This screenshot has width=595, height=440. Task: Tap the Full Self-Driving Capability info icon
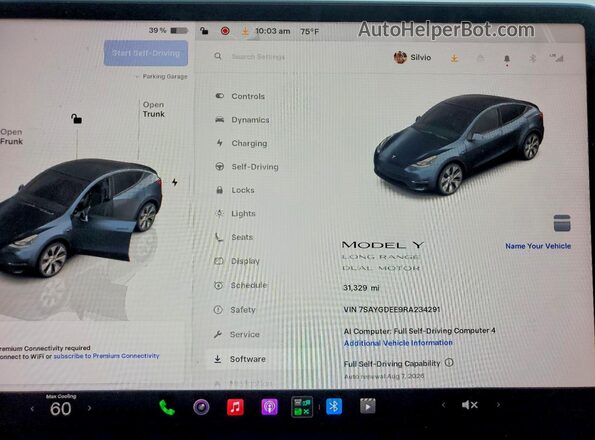(449, 363)
